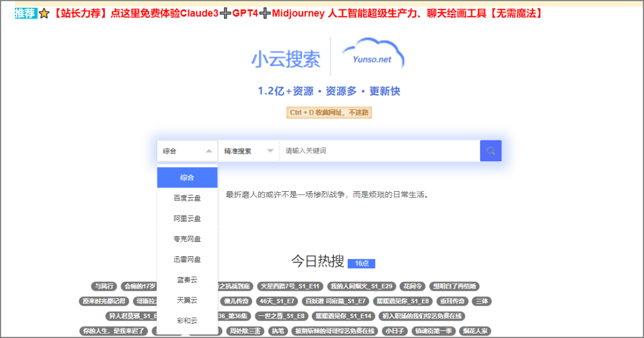Screen dimensions: 644x338
Task: Open hot search tag 周处除三害
Action: coord(245,331)
